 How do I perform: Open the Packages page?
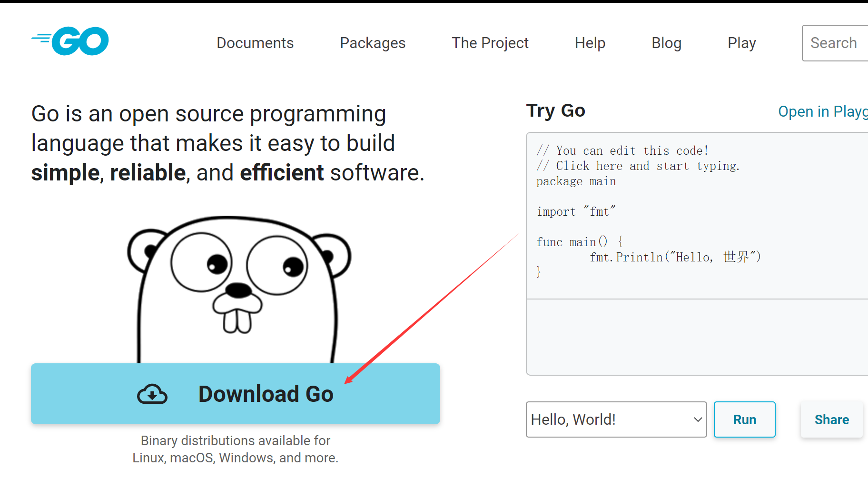[x=373, y=43]
